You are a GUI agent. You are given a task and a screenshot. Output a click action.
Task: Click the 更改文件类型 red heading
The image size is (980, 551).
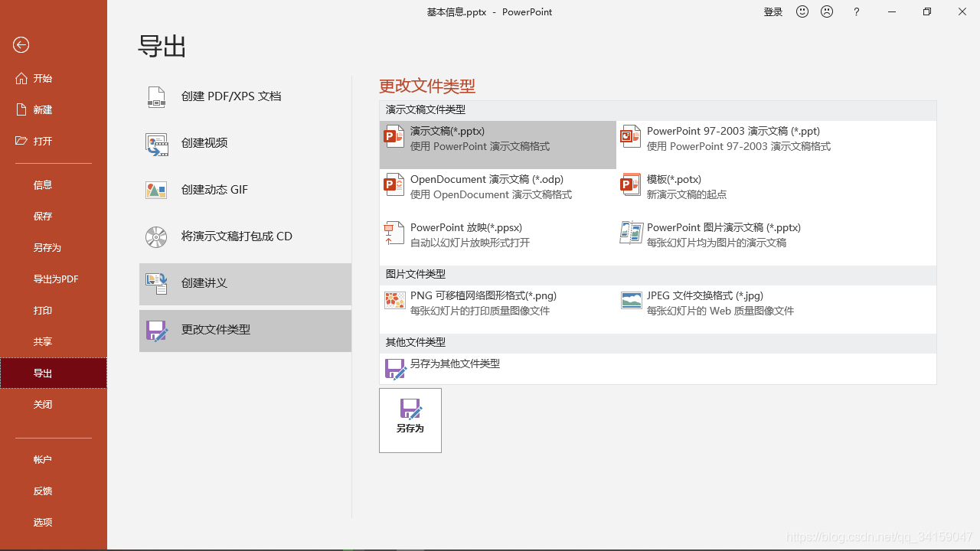[427, 86]
